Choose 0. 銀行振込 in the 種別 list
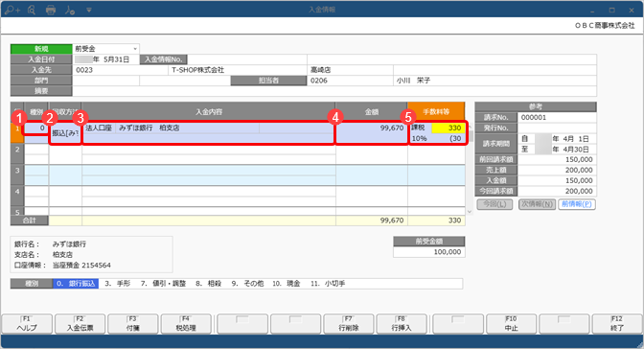 pyautogui.click(x=76, y=284)
